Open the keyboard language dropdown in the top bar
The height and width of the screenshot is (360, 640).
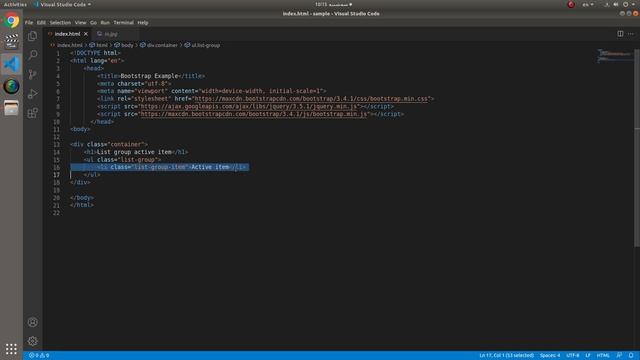[x=588, y=4]
